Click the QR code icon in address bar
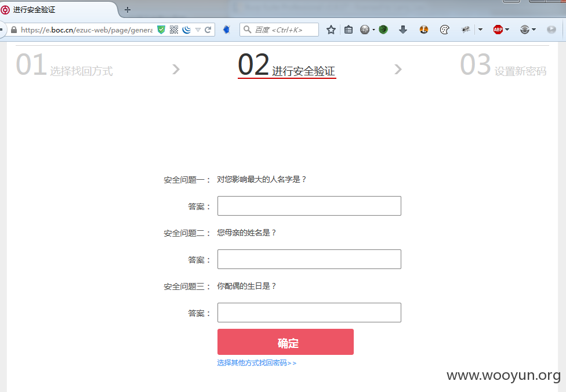Viewport: 566px width, 392px height. (x=174, y=30)
